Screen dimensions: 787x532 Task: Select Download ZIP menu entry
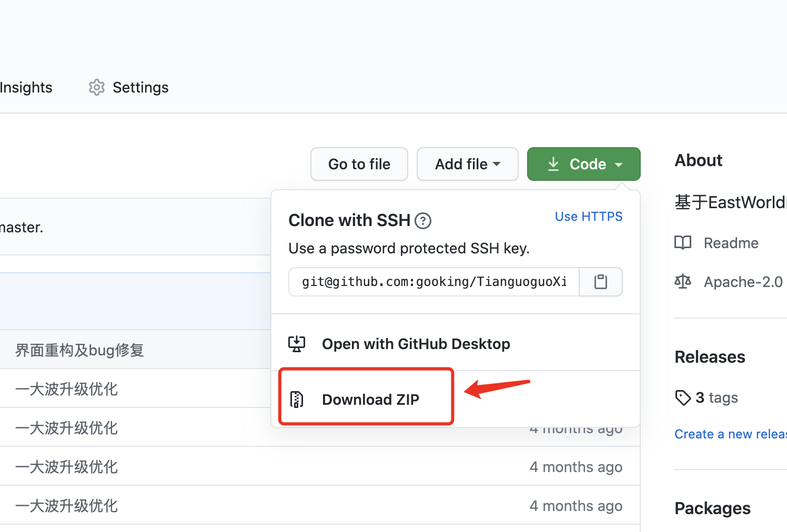point(370,400)
